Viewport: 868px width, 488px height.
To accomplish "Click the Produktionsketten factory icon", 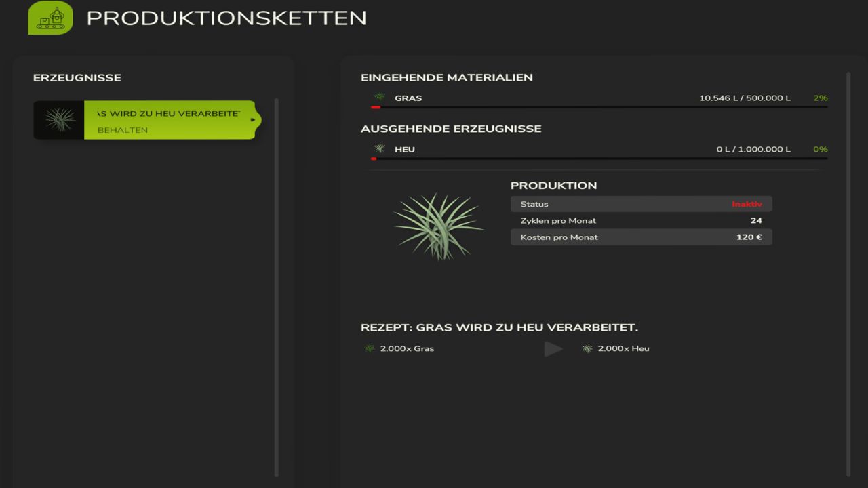I will click(50, 18).
